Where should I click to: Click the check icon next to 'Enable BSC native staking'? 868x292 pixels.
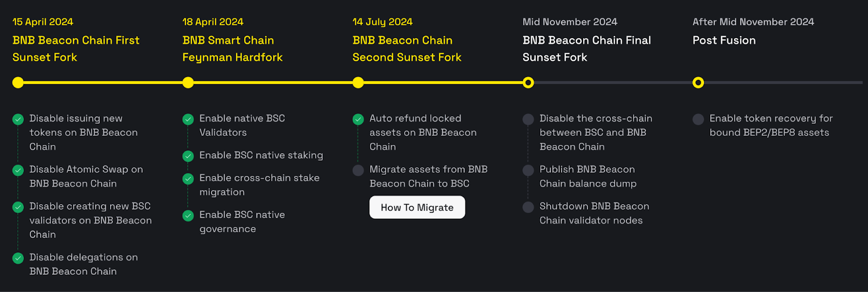(x=188, y=156)
